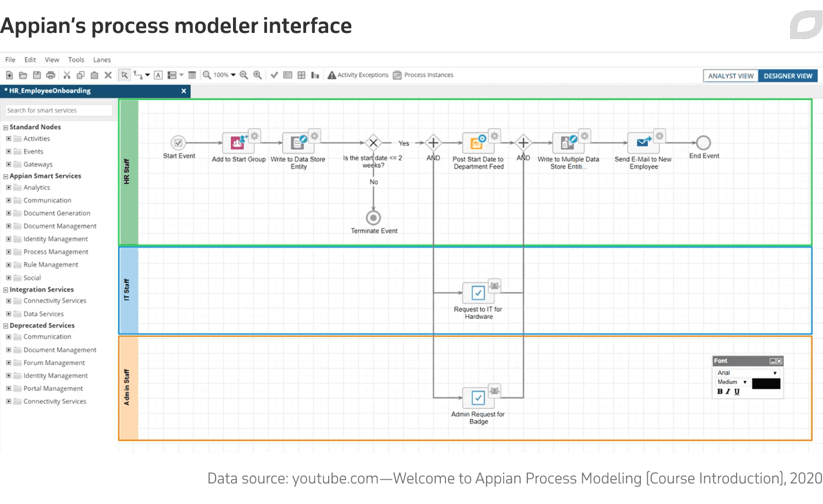The width and height of the screenshot is (823, 504).
Task: Expand the Gateways folder
Action: (x=8, y=165)
